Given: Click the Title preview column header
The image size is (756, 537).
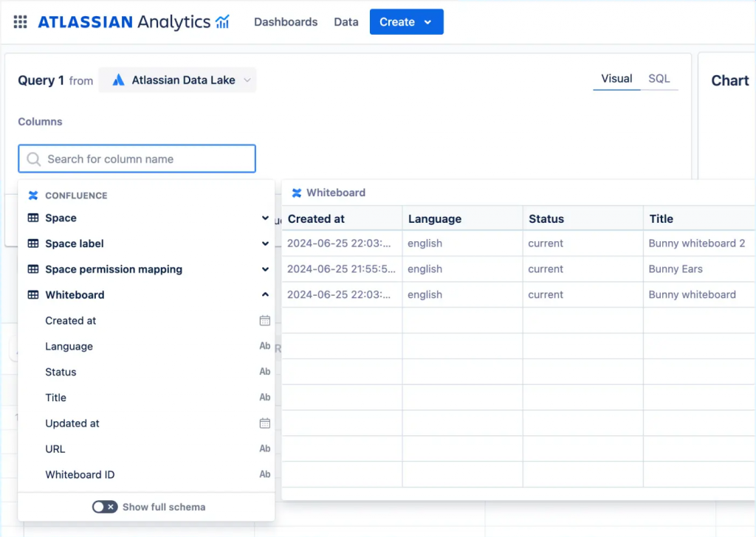Looking at the screenshot, I should click(700, 218).
